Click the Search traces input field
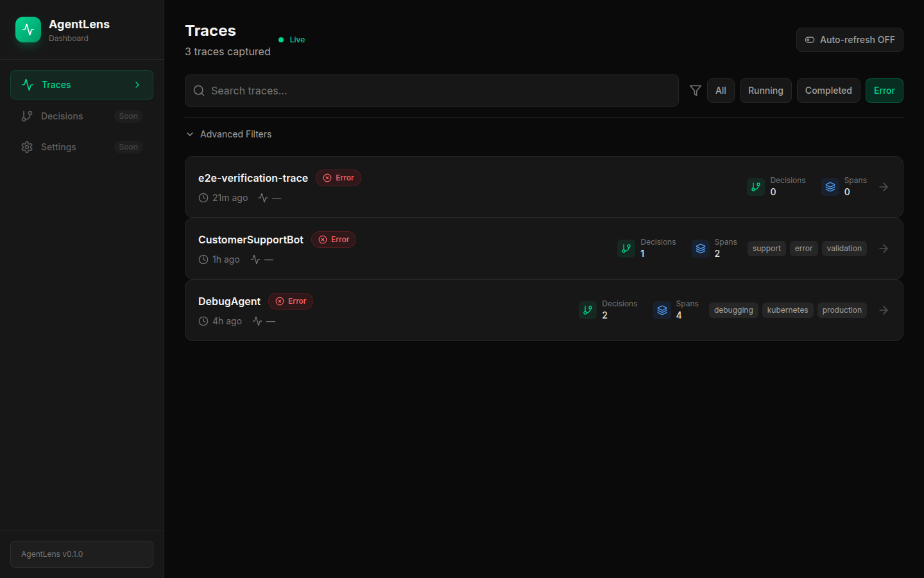924x578 pixels. click(x=431, y=91)
